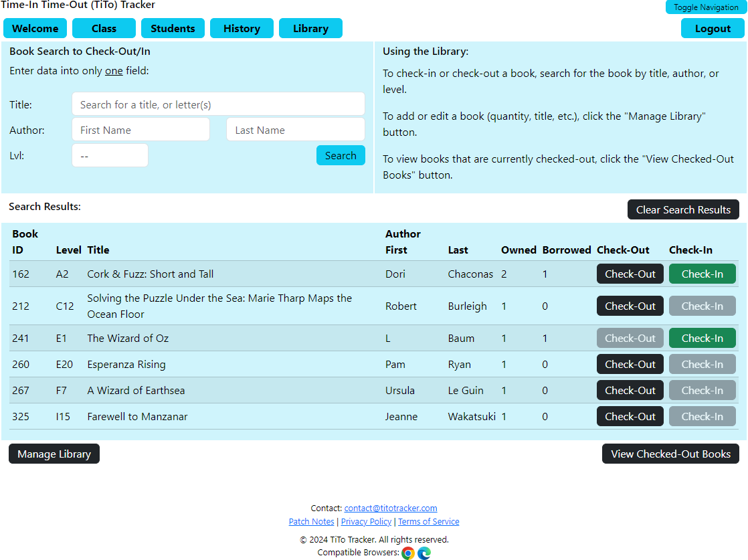The width and height of the screenshot is (748, 560).
Task: Clear the current search results
Action: pos(683,209)
